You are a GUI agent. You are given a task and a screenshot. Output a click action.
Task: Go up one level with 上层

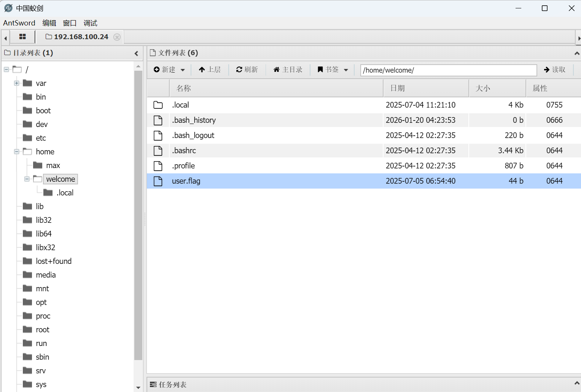(210, 70)
